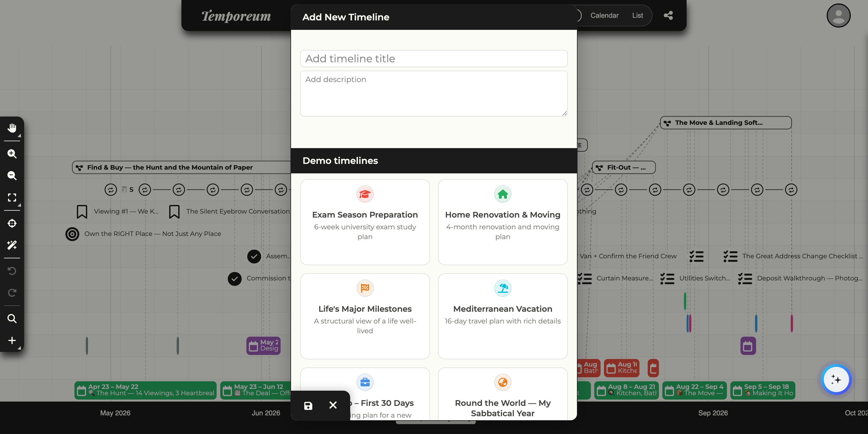Save the new timeline with disk icon
Screen dimensions: 868x434
click(x=308, y=405)
